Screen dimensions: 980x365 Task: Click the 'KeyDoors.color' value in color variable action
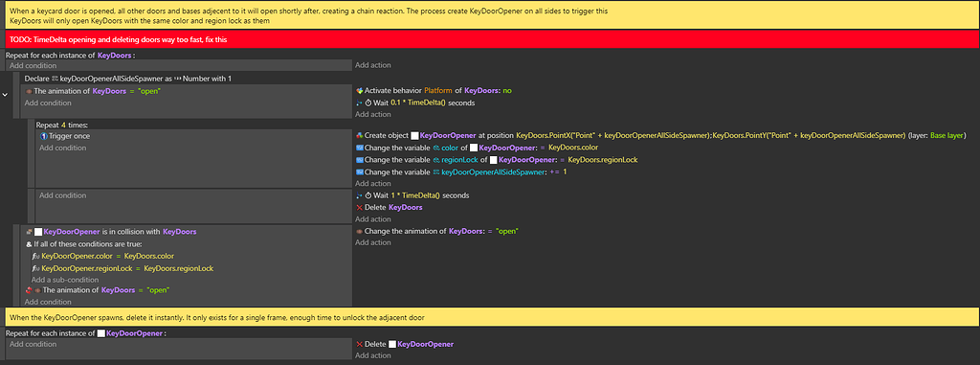click(x=573, y=148)
